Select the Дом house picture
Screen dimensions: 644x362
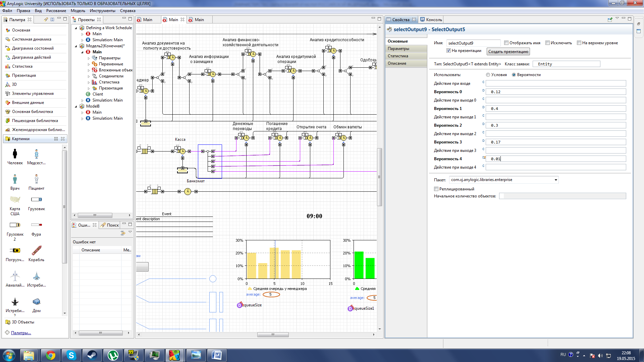coord(36,302)
